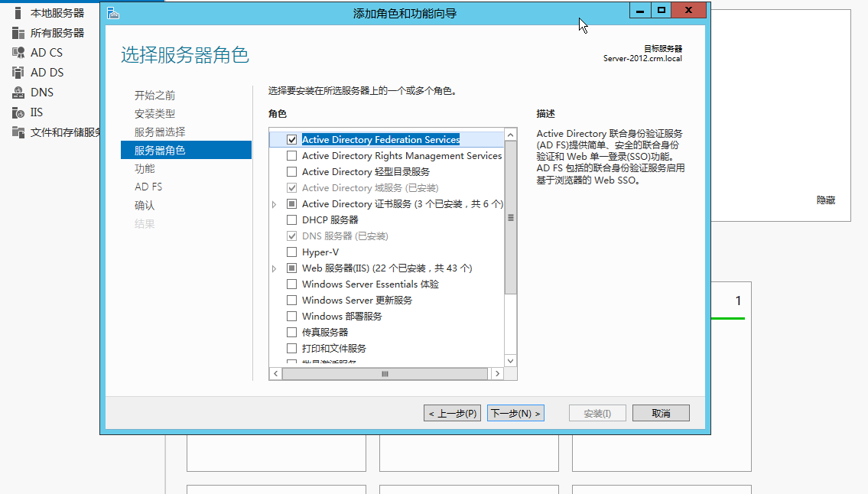Click Server-2012.crm.local target server text
Viewport: 868px width, 494px height.
tap(642, 58)
